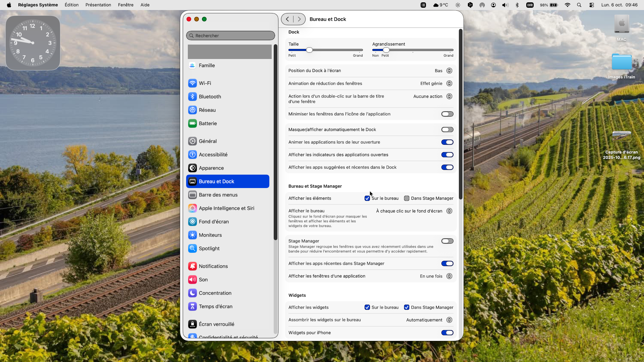This screenshot has width=644, height=362.
Task: Go to Accessibilité settings
Action: point(213,155)
